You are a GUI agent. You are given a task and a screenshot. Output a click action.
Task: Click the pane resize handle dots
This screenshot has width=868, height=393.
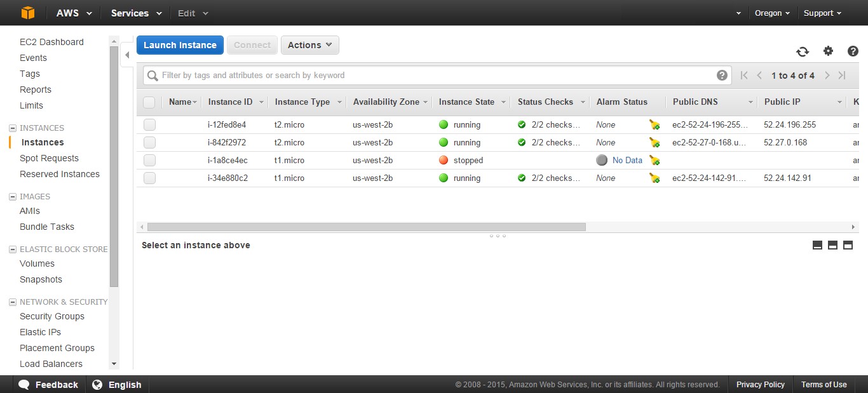coord(498,236)
